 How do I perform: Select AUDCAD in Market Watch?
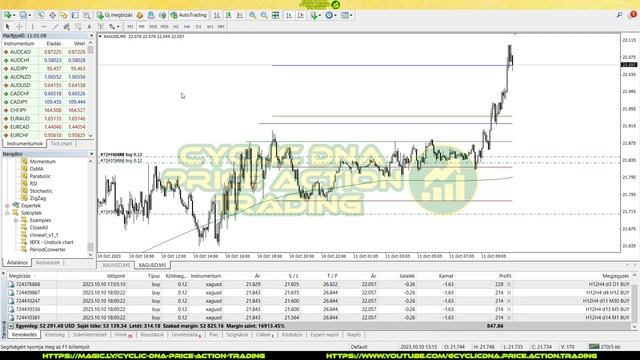[20, 52]
